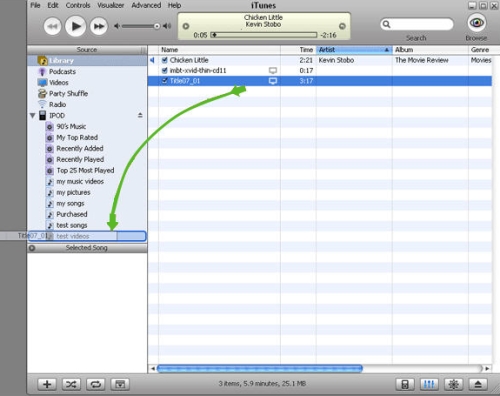500x396 pixels.
Task: Collapse the IPOD disclosure triangle
Action: pyautogui.click(x=32, y=116)
